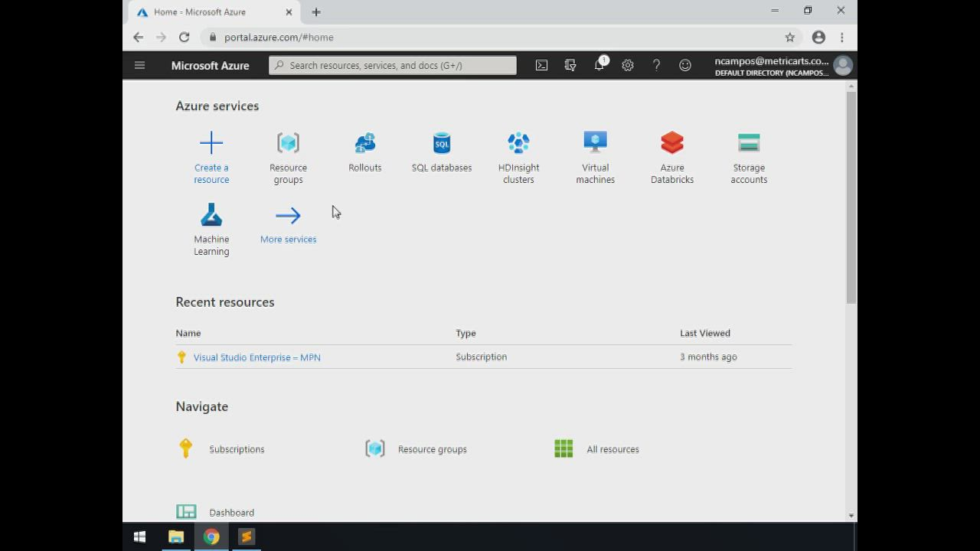Open the Help question mark

pos(656,65)
